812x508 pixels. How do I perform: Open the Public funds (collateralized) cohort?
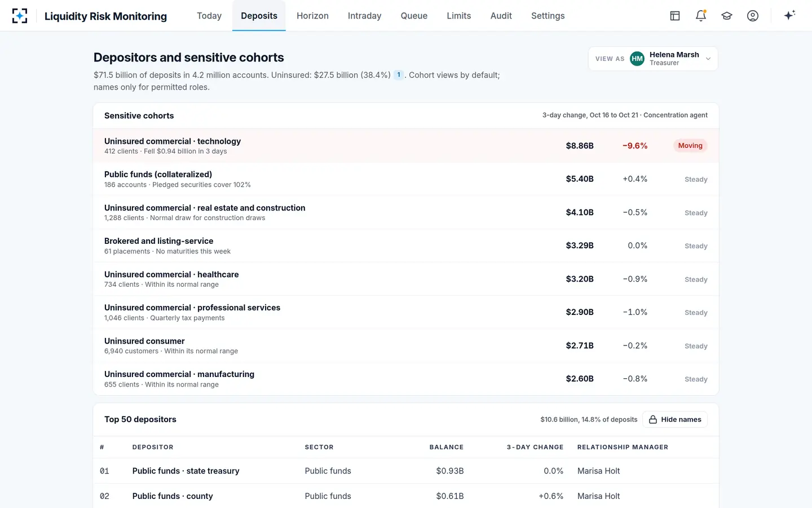click(x=406, y=179)
